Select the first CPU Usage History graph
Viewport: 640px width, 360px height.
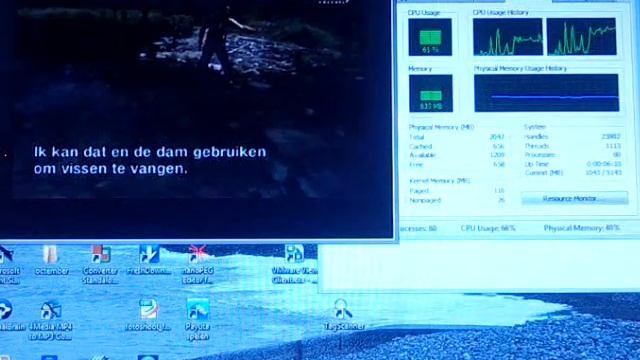point(508,37)
